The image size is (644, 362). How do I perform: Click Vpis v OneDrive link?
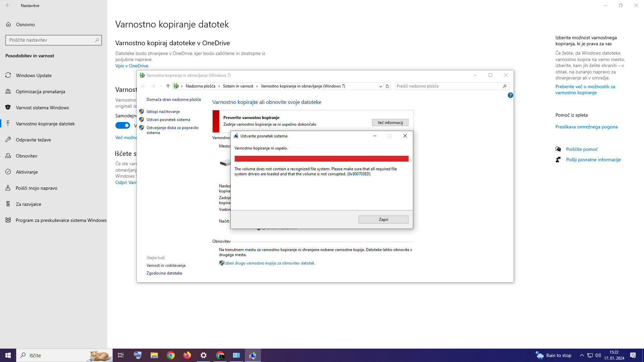coord(132,65)
